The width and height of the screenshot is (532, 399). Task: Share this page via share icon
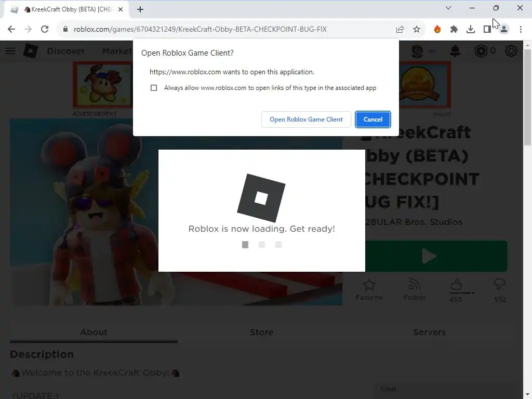tap(400, 29)
